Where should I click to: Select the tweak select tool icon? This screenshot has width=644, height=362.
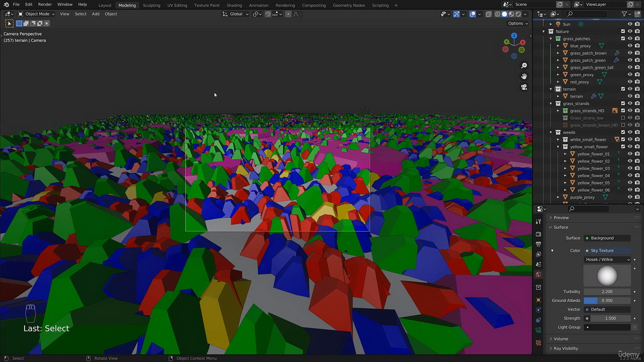tap(10, 24)
